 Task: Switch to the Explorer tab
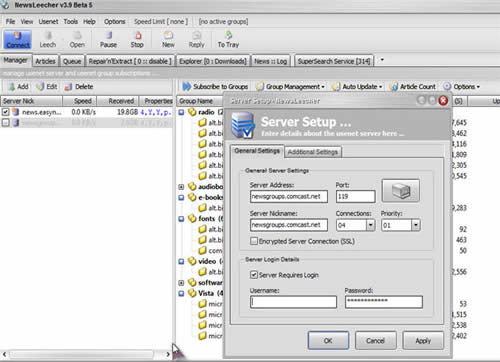(213, 61)
